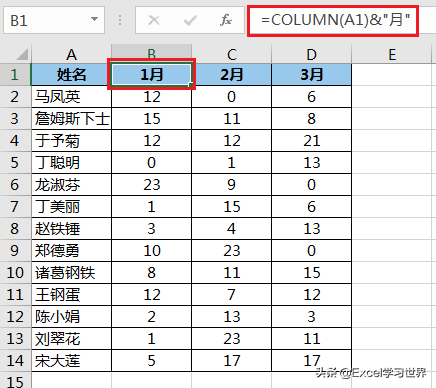The image size is (436, 388).
Task: Click the name cell 龙淑芬
Action: 71,185
